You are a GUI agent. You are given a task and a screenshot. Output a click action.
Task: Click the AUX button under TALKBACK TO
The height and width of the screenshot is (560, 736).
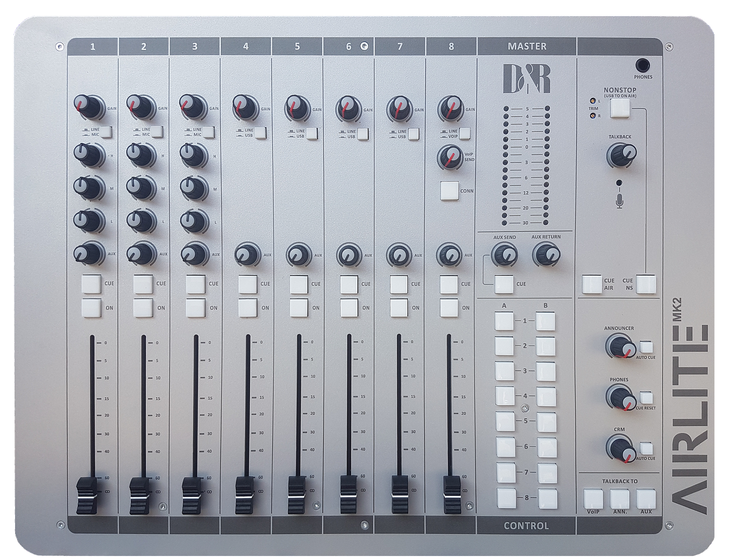click(x=646, y=498)
